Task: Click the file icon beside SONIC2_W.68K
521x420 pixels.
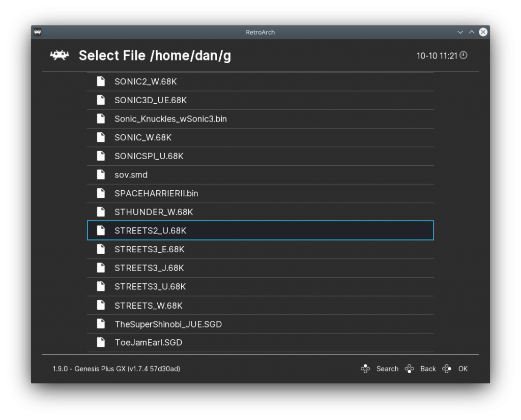Action: (101, 81)
